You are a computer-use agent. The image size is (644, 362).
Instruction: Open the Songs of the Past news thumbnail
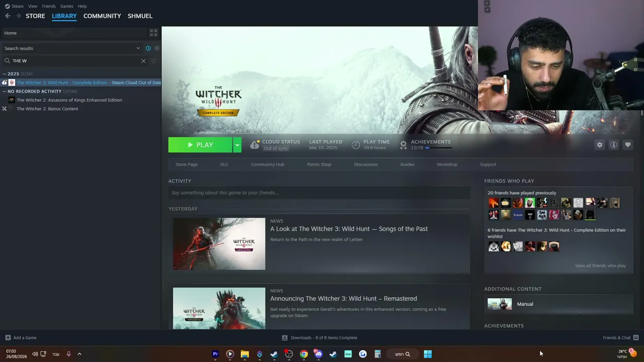(x=219, y=244)
